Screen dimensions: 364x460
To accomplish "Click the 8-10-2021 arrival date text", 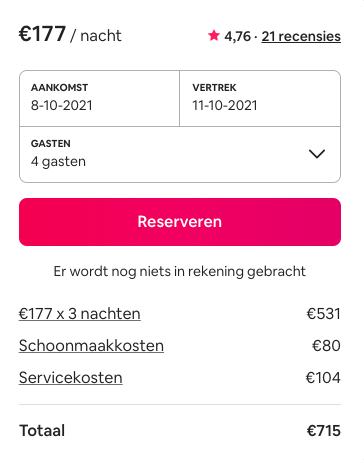I will click(x=62, y=106).
